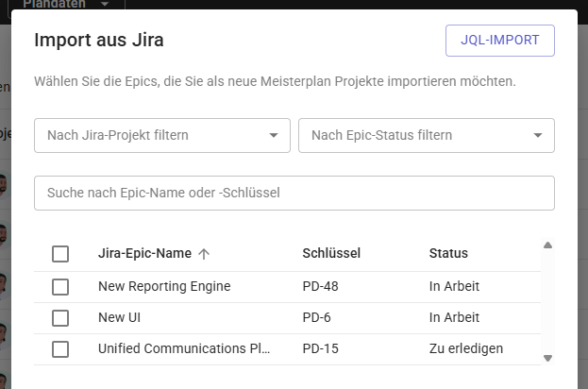
Task: Open the Nach Jira-Projekt filtern dropdown
Action: tap(162, 135)
